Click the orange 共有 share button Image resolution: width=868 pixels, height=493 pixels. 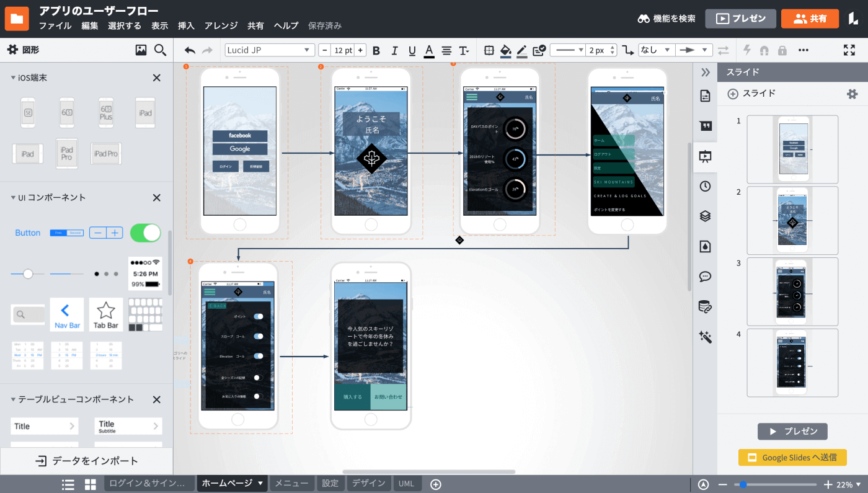click(x=810, y=19)
